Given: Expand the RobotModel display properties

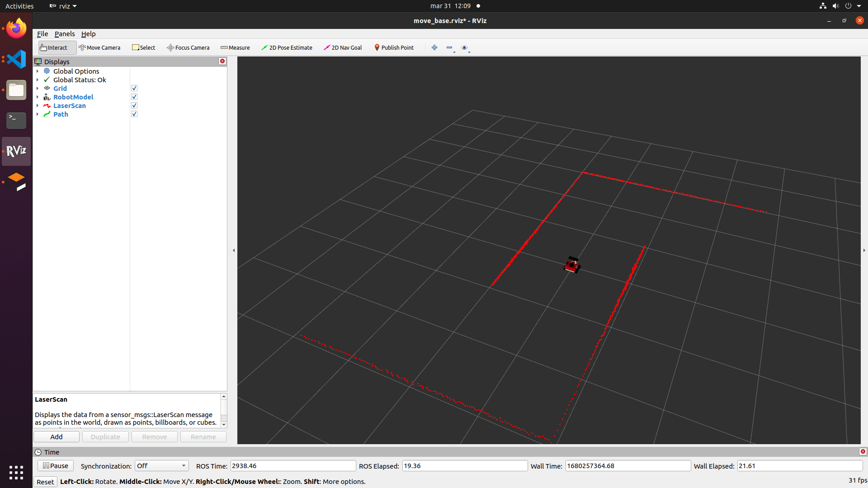Looking at the screenshot, I should point(38,97).
